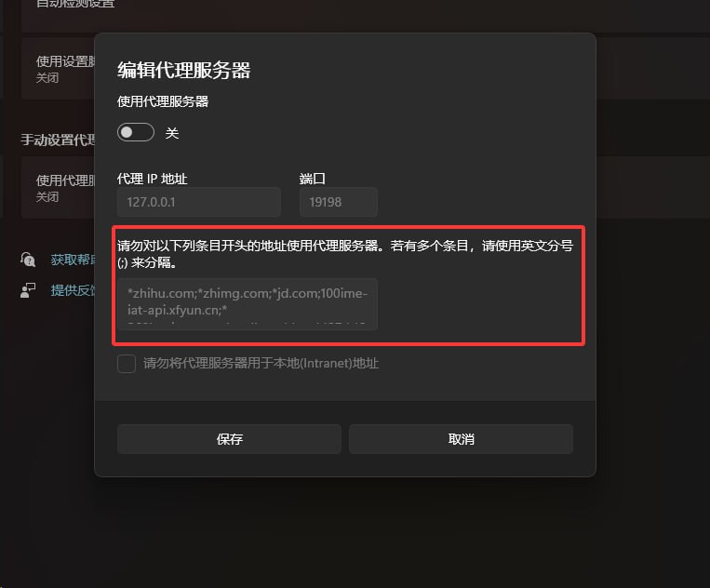
Task: Click the 提供反馈 feedback icon
Action: [28, 290]
